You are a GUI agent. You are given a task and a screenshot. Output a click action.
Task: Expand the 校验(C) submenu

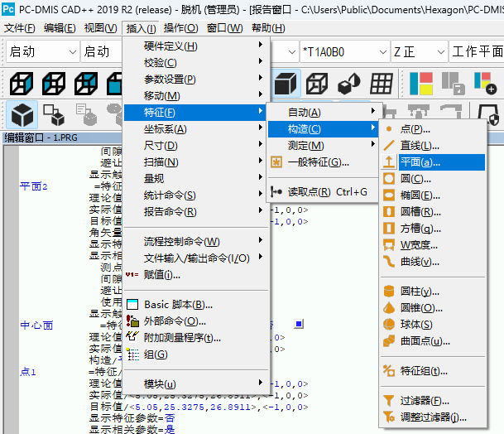pyautogui.click(x=196, y=63)
